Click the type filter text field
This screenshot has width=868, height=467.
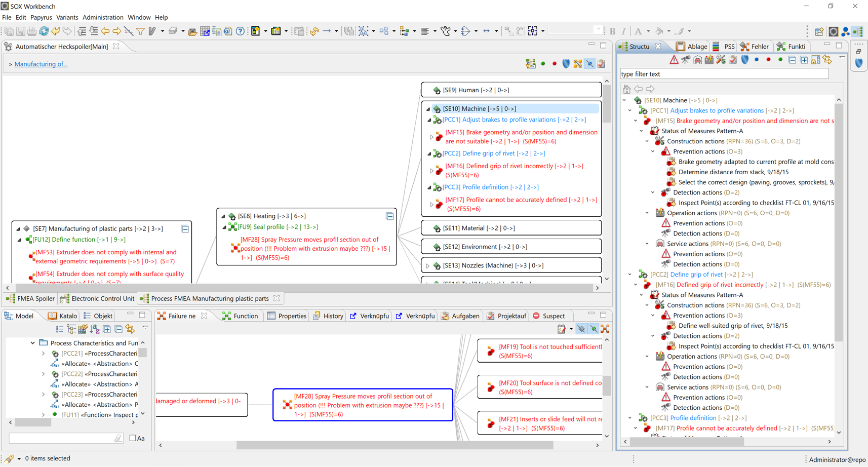click(724, 74)
